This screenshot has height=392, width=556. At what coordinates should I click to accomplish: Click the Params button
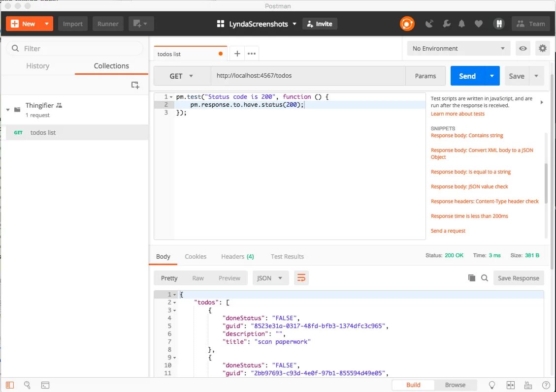point(425,76)
